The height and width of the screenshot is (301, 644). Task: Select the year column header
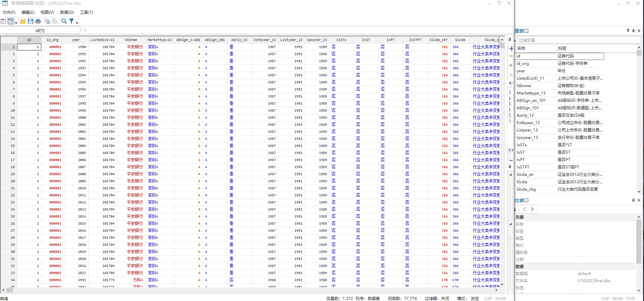click(x=76, y=40)
